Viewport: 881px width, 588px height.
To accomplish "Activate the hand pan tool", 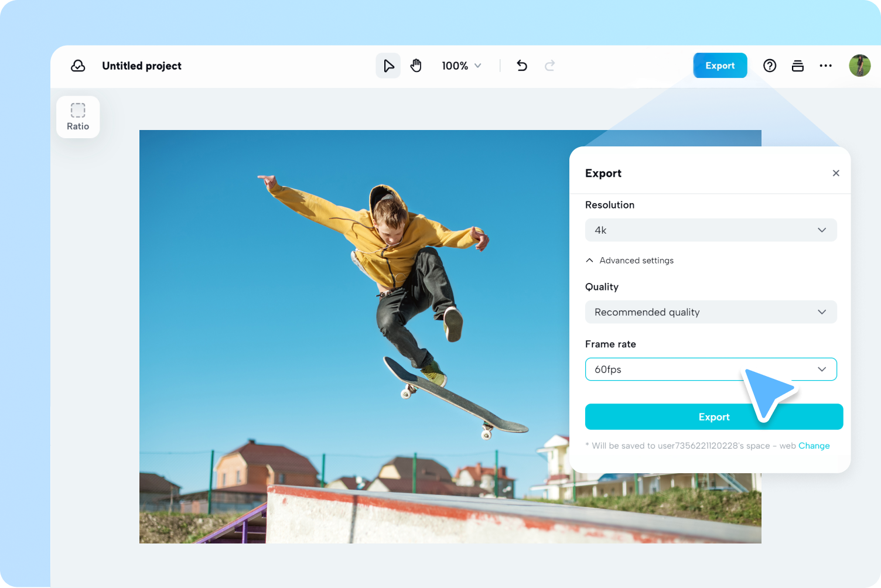I will [416, 65].
